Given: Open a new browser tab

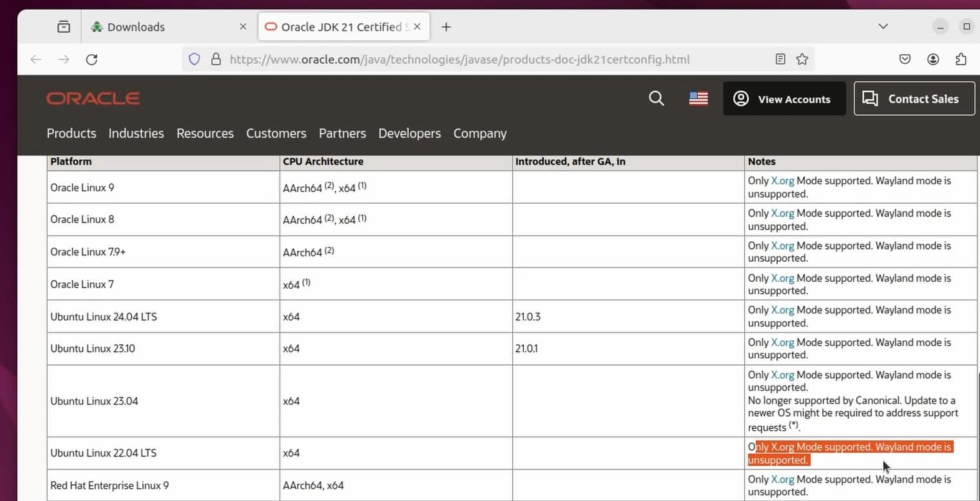Looking at the screenshot, I should click(446, 26).
